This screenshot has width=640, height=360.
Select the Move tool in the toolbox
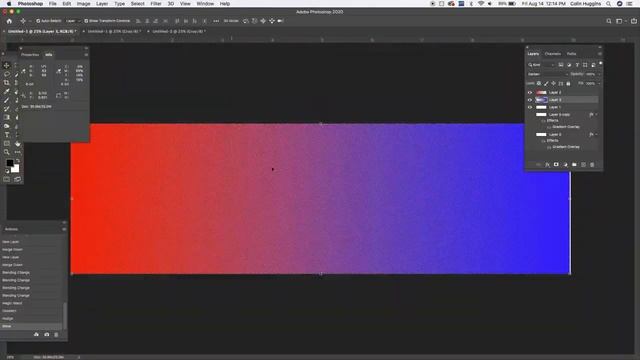click(7, 65)
